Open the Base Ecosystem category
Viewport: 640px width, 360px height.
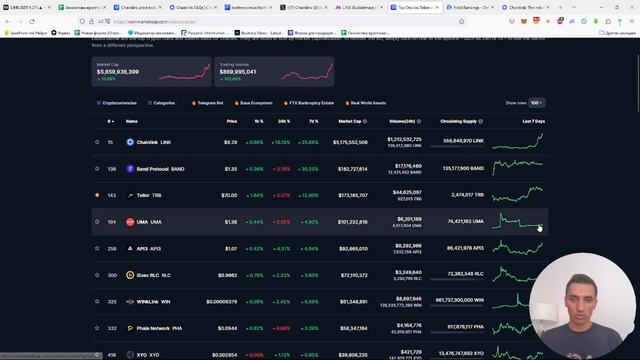(253, 103)
